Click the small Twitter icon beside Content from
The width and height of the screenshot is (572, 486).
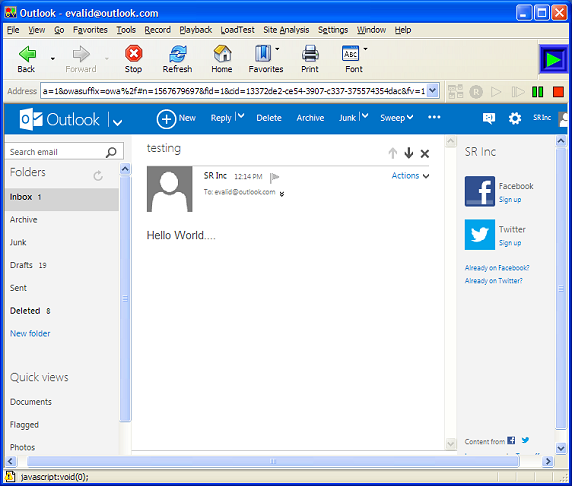(525, 440)
